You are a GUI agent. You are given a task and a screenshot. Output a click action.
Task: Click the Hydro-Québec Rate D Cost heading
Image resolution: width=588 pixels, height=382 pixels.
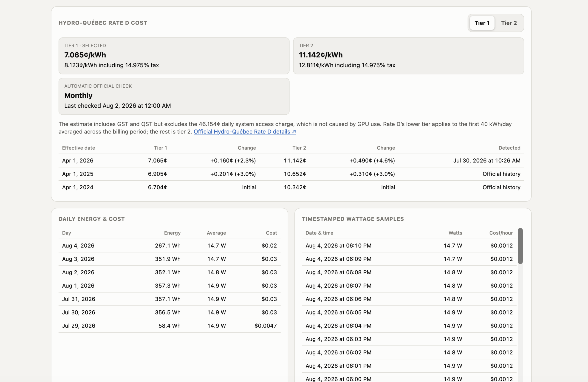point(103,23)
